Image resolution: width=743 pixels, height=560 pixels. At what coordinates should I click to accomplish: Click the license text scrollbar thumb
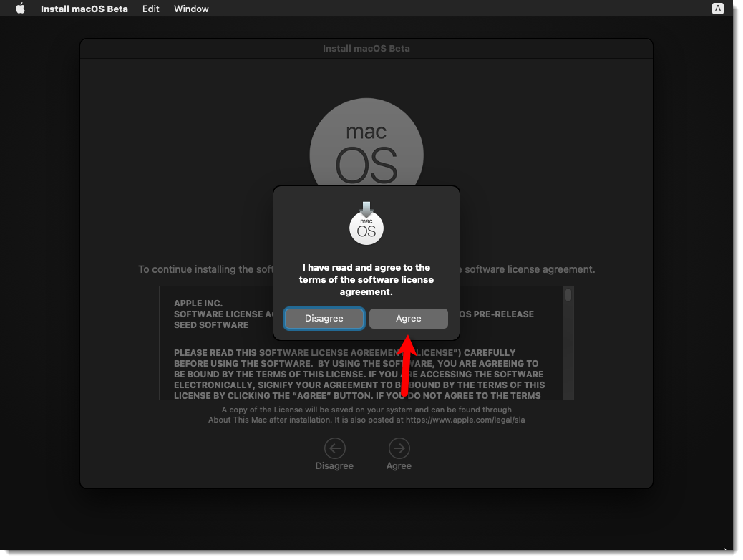click(568, 295)
